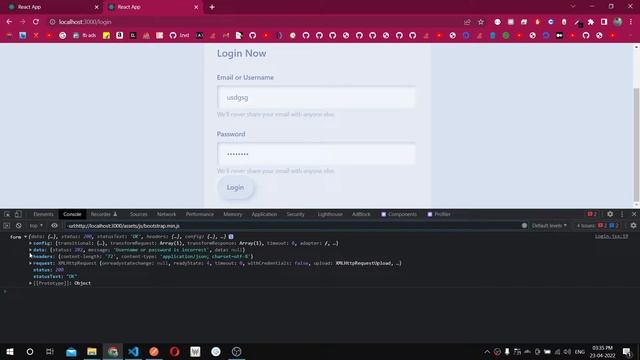Close the second React App tab
The height and width of the screenshot is (360, 640).
pos(196,7)
